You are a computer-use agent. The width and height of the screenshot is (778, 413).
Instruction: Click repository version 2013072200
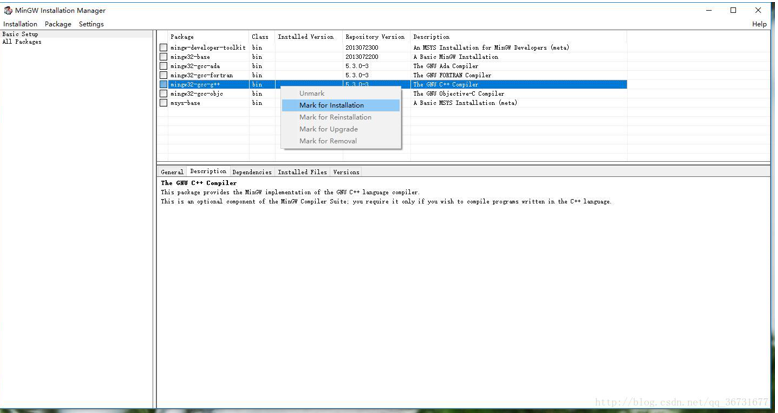tap(362, 57)
